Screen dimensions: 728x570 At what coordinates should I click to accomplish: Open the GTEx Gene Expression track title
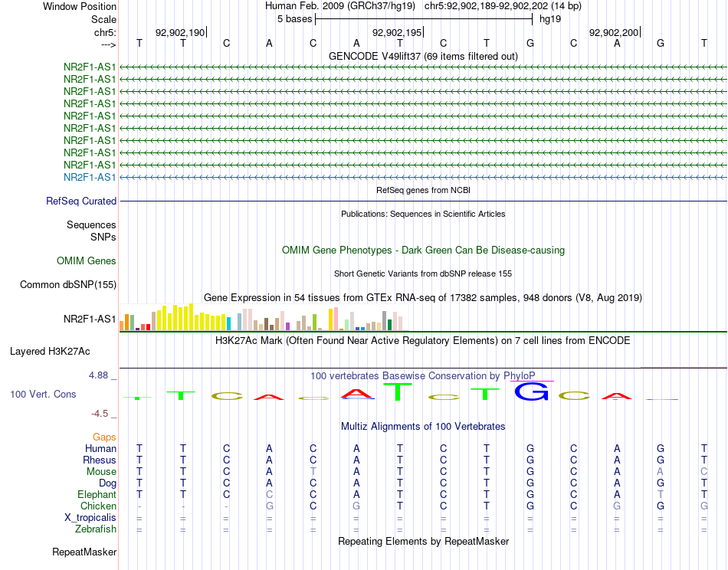[423, 297]
